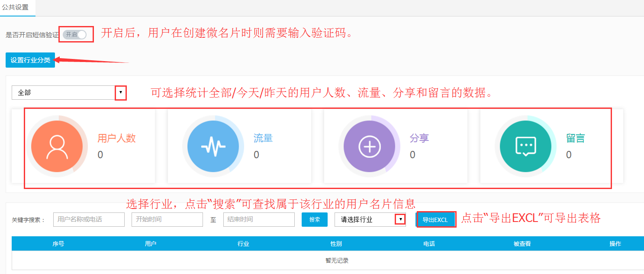Click the 设置行业分类 button
Screen dimensions: 644x274
click(30, 60)
